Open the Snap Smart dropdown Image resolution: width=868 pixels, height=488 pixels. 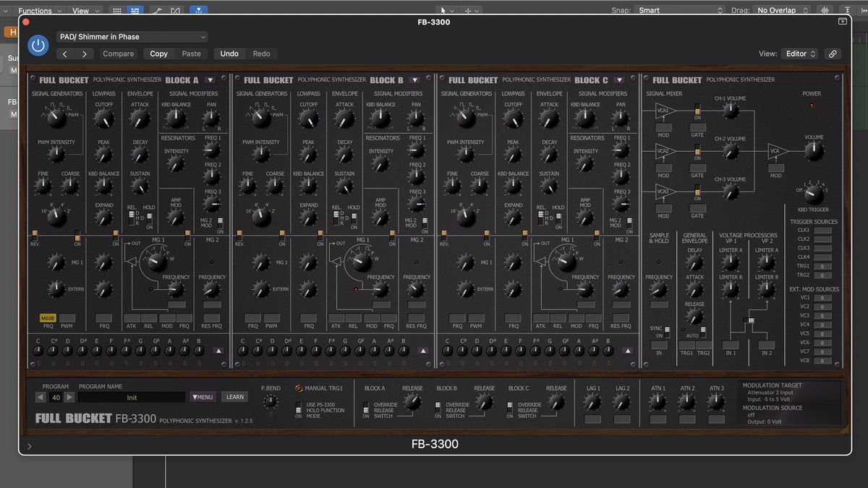(x=679, y=11)
